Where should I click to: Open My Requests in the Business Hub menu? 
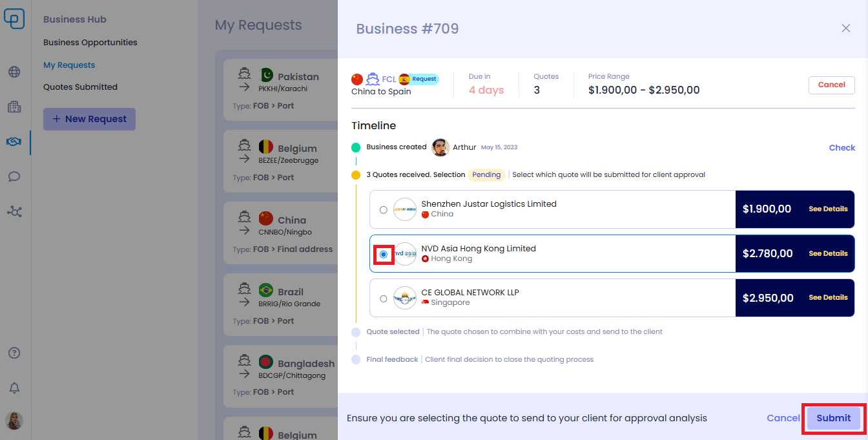[x=69, y=65]
